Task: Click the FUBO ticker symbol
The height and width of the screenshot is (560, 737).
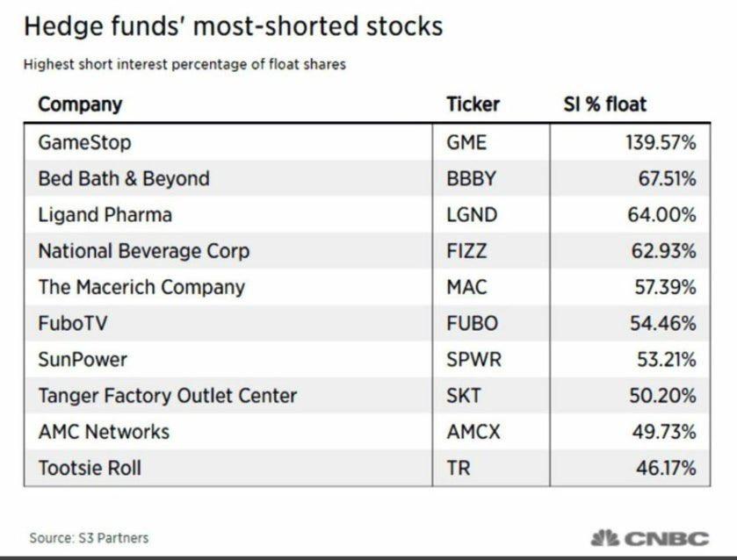Action: pyautogui.click(x=472, y=323)
